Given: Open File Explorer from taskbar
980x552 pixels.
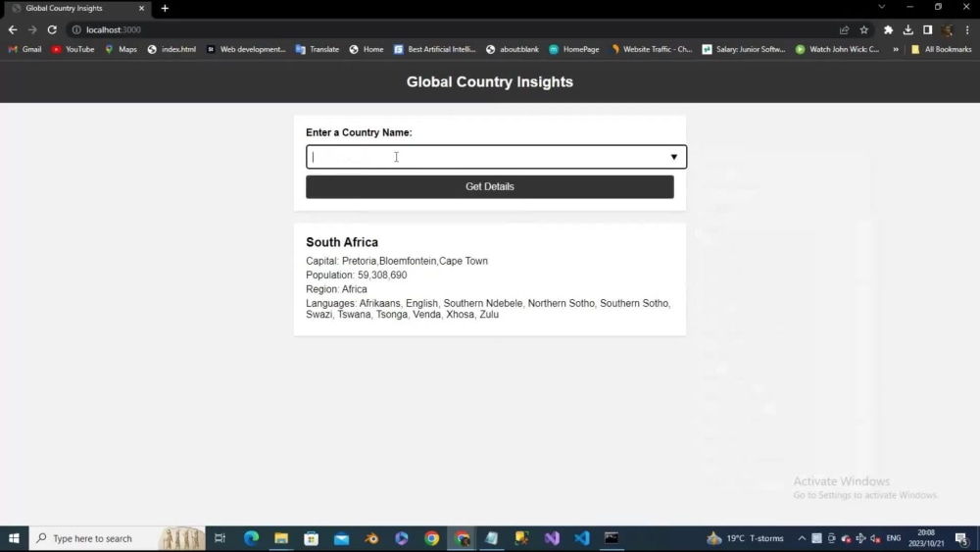Looking at the screenshot, I should (x=281, y=538).
